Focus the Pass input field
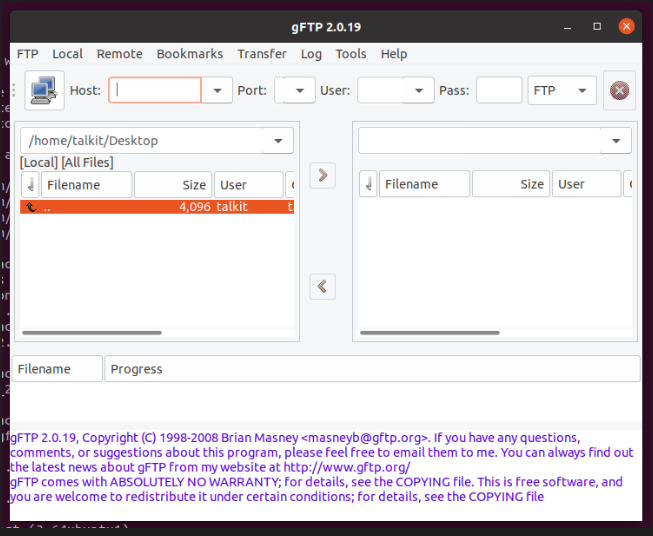 [499, 90]
